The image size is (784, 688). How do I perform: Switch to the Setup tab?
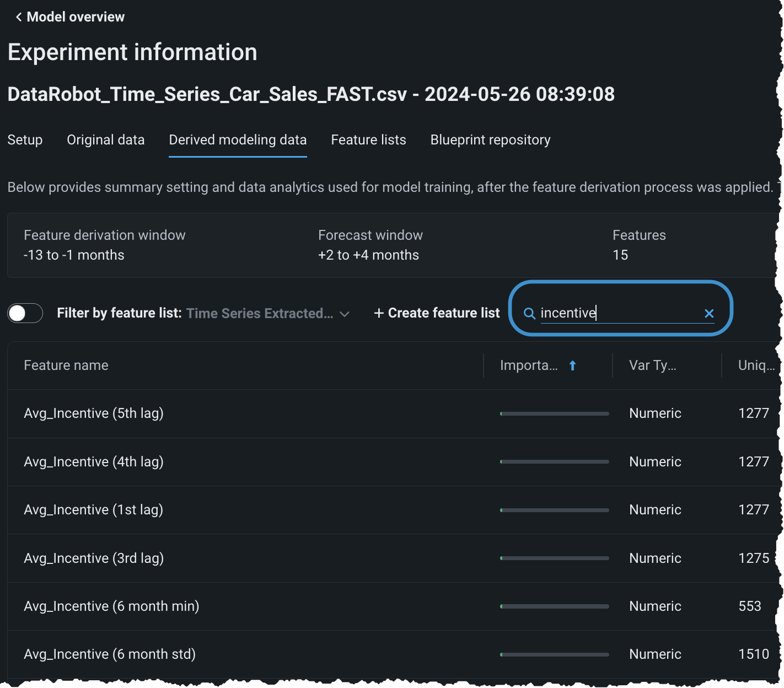[25, 140]
